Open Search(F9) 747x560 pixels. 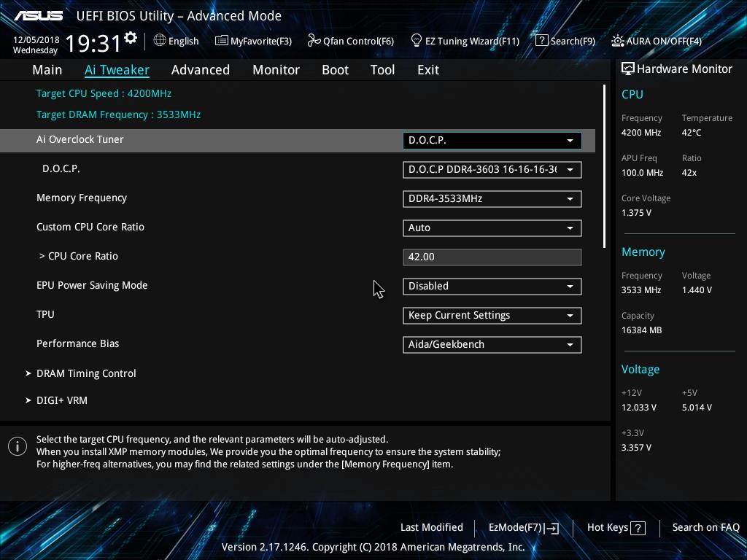(x=565, y=41)
